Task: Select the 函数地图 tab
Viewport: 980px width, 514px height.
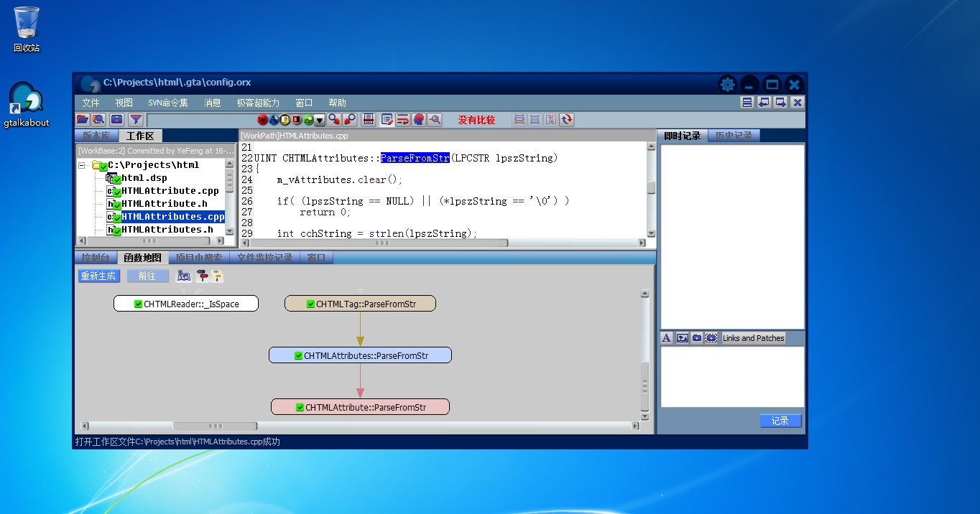Action: [142, 258]
